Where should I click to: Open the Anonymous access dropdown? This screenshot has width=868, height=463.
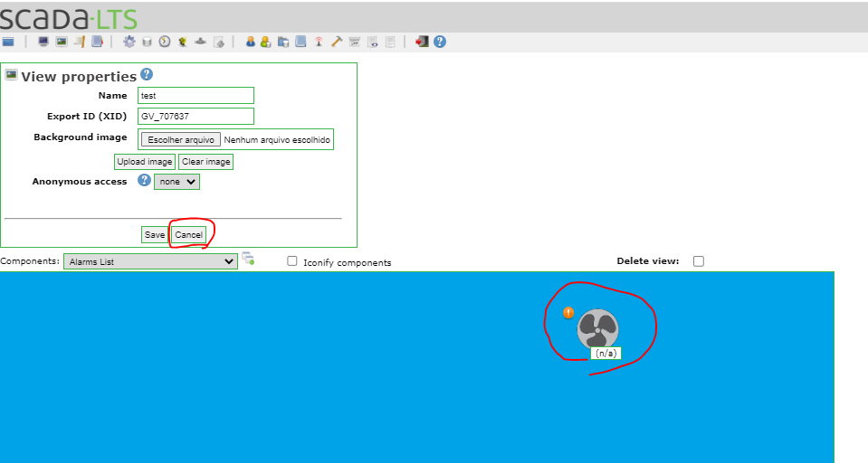(x=176, y=182)
